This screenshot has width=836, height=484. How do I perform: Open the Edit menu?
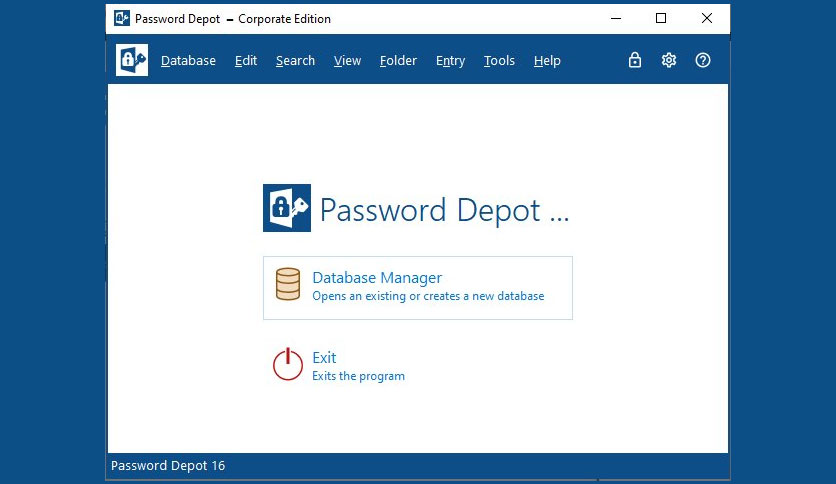246,61
